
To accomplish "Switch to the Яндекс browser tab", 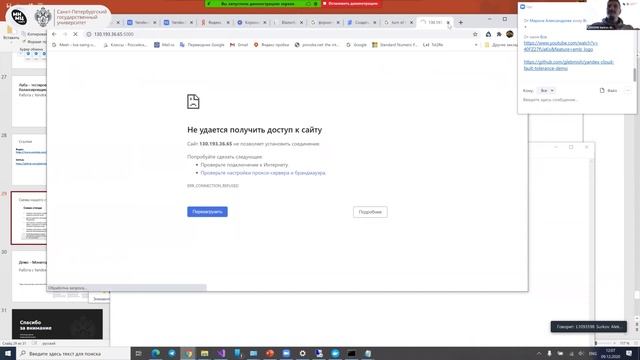I will [215, 22].
